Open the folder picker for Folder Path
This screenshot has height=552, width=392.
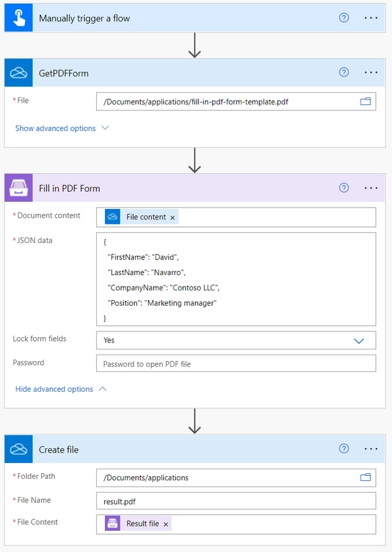(x=365, y=478)
